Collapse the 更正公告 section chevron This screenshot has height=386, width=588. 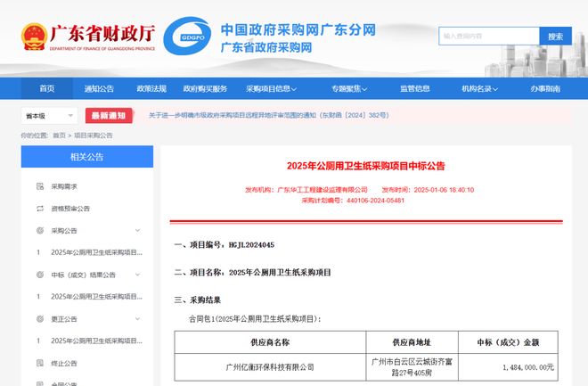point(137,319)
